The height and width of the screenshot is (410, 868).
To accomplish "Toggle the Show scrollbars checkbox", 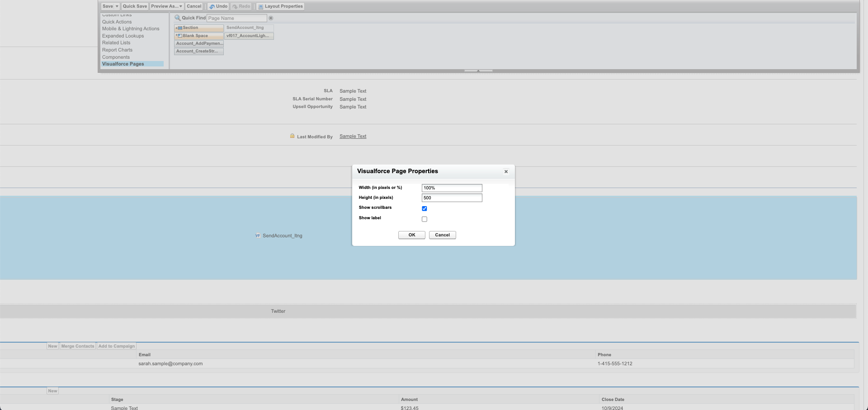I will [x=425, y=208].
